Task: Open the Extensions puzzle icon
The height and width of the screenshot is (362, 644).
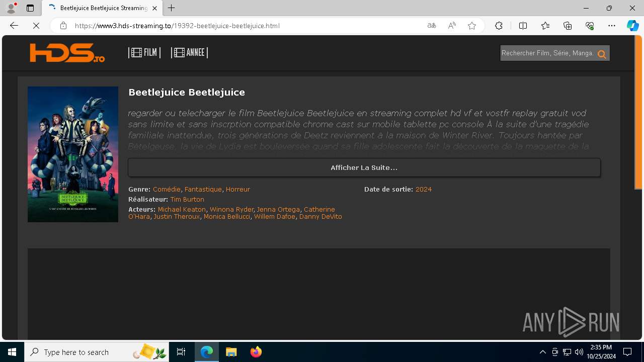Action: click(499, 26)
